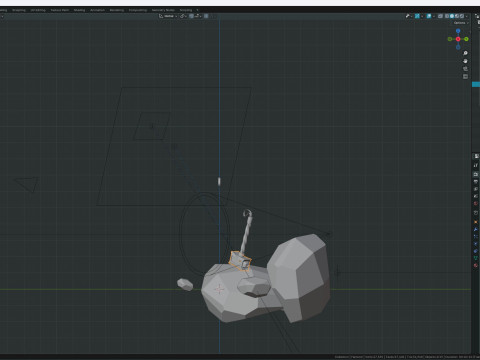The width and height of the screenshot is (480, 360).
Task: Open the Global transform orientation dropdown
Action: [x=168, y=16]
